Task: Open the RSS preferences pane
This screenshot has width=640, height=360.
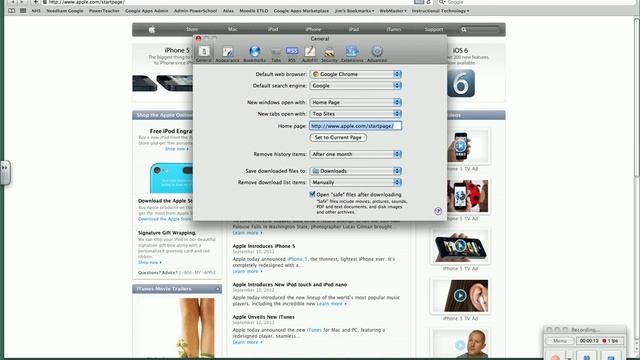Action: (x=292, y=53)
